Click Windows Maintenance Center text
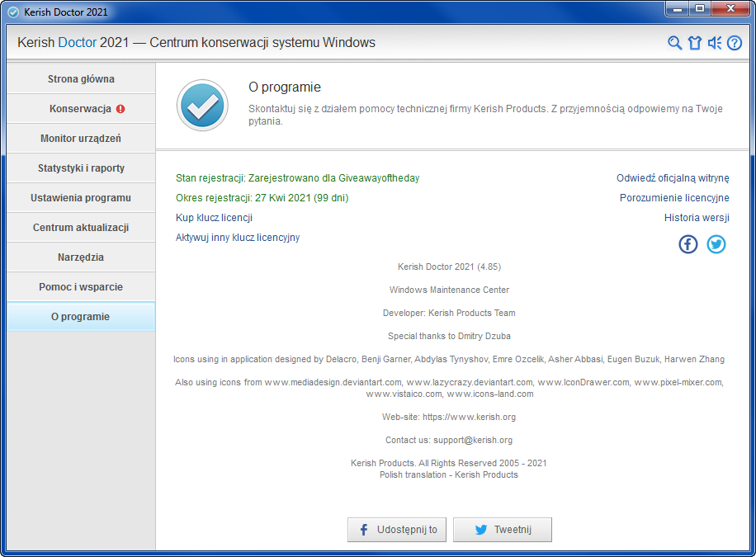This screenshot has width=756, height=557. (x=449, y=290)
